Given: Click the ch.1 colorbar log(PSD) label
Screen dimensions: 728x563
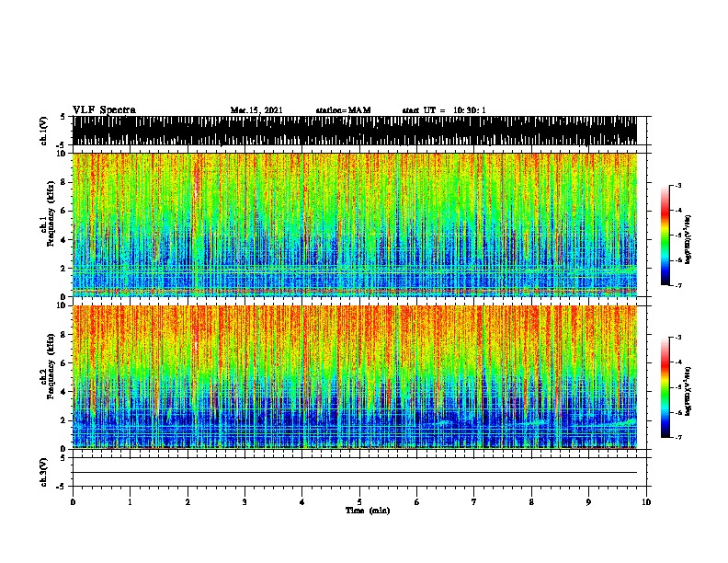Looking at the screenshot, I should (x=688, y=240).
